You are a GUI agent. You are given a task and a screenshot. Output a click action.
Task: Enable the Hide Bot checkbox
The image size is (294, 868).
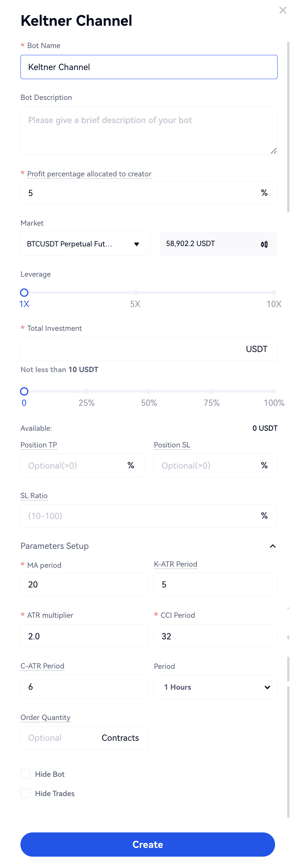tap(25, 774)
